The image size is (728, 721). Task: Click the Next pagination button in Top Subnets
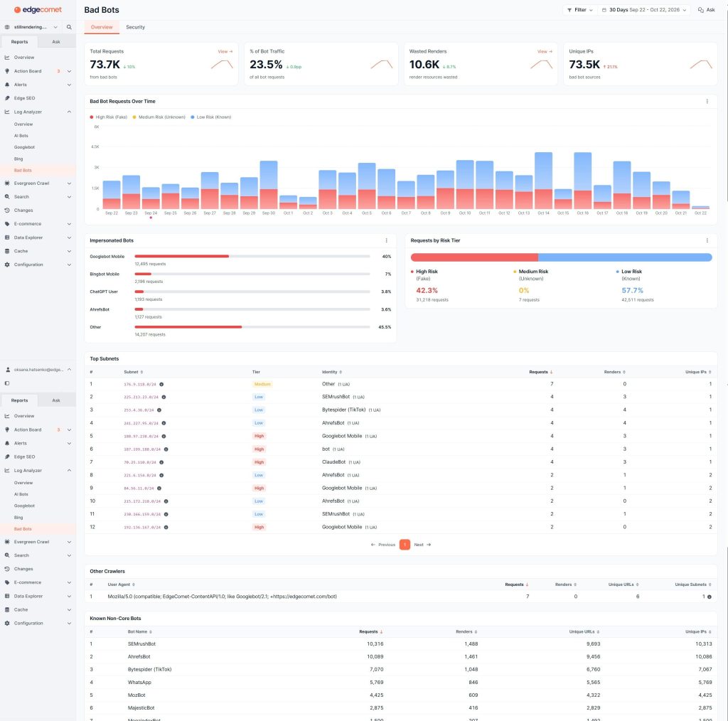tap(422, 545)
